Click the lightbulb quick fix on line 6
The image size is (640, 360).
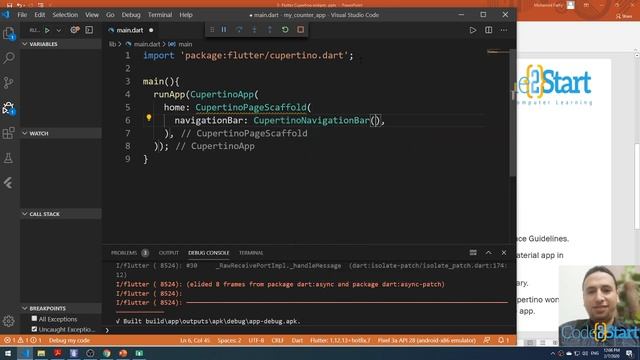(x=149, y=118)
